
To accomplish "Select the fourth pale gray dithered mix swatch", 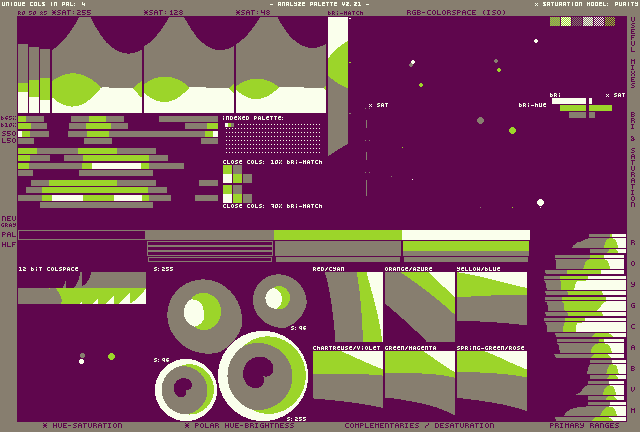I will [x=588, y=21].
